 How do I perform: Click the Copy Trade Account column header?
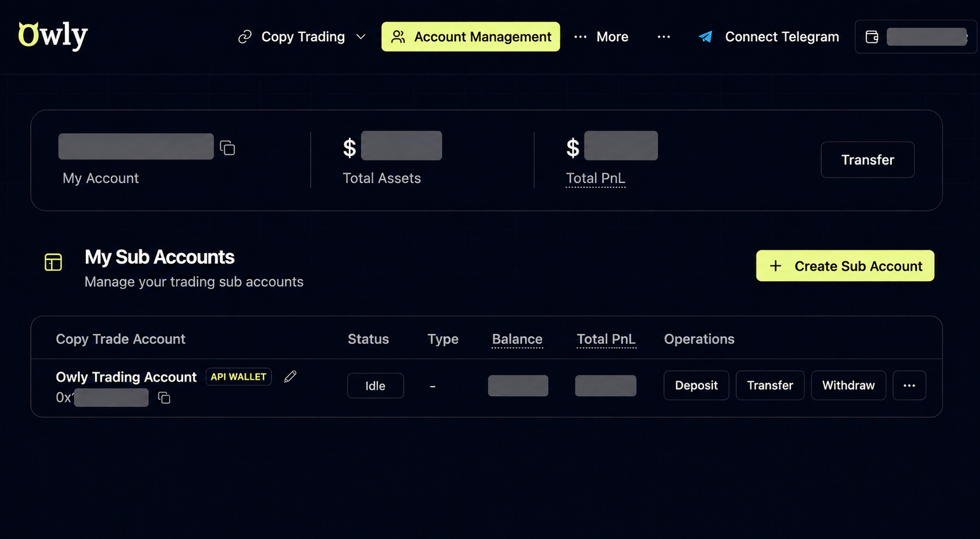pos(121,339)
